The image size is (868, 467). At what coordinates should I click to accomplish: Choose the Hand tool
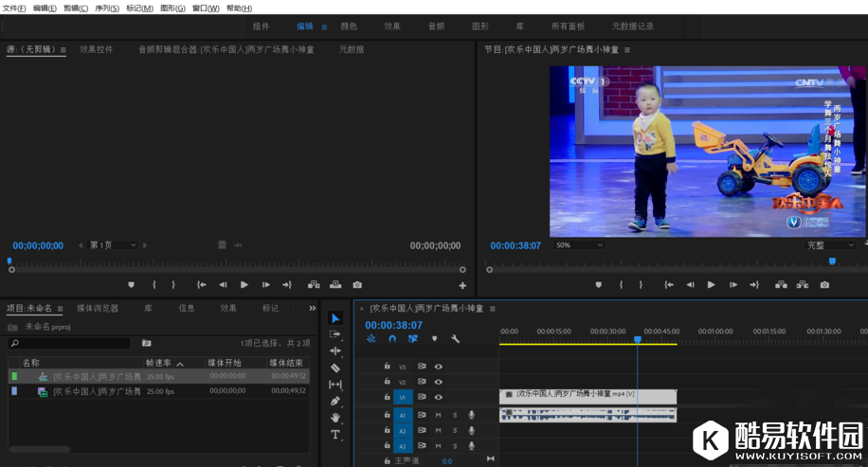[335, 418]
